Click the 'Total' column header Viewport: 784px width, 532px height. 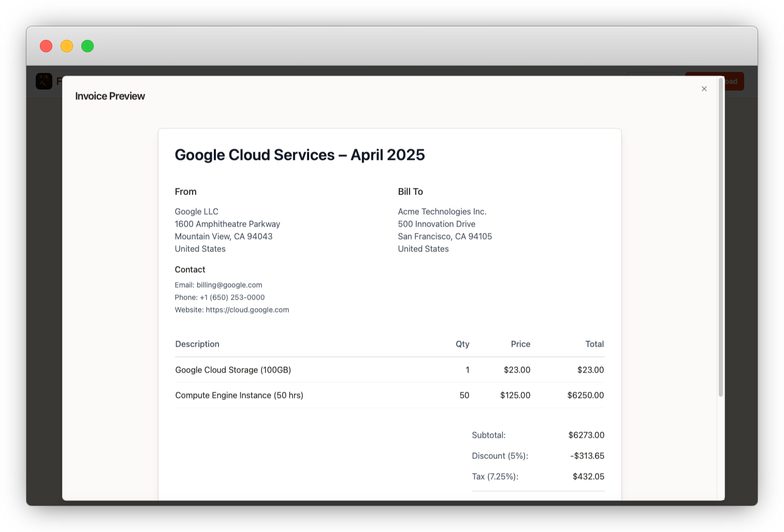(594, 344)
